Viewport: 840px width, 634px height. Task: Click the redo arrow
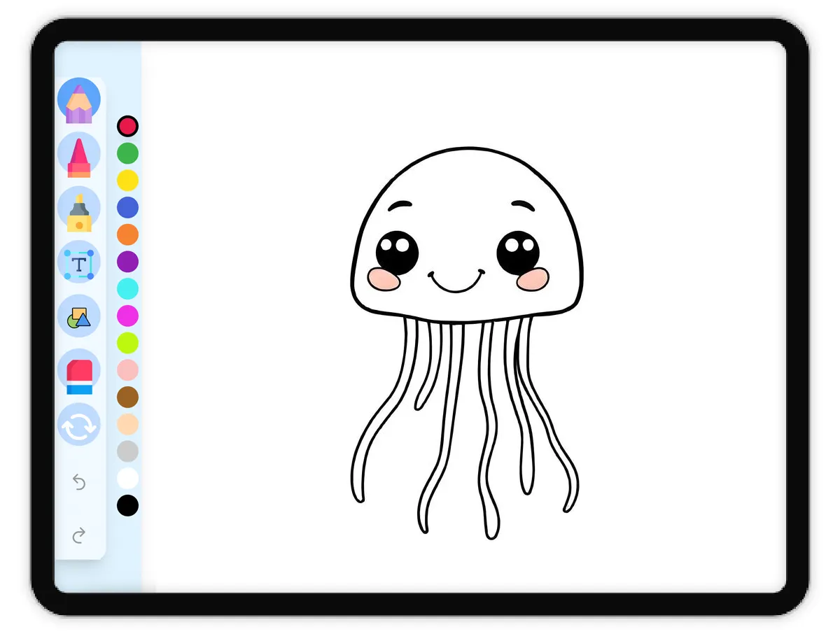pos(79,535)
